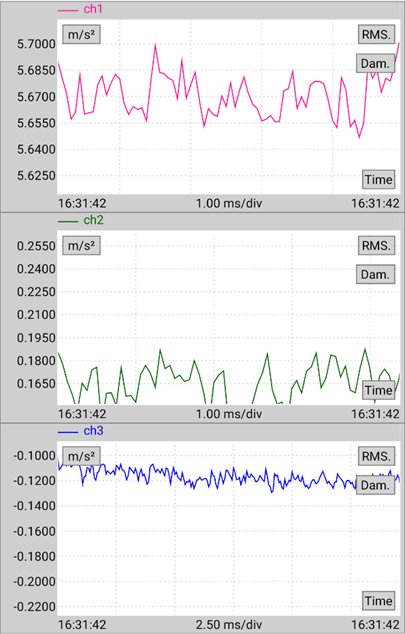Select the ch2 channel label

(93, 220)
